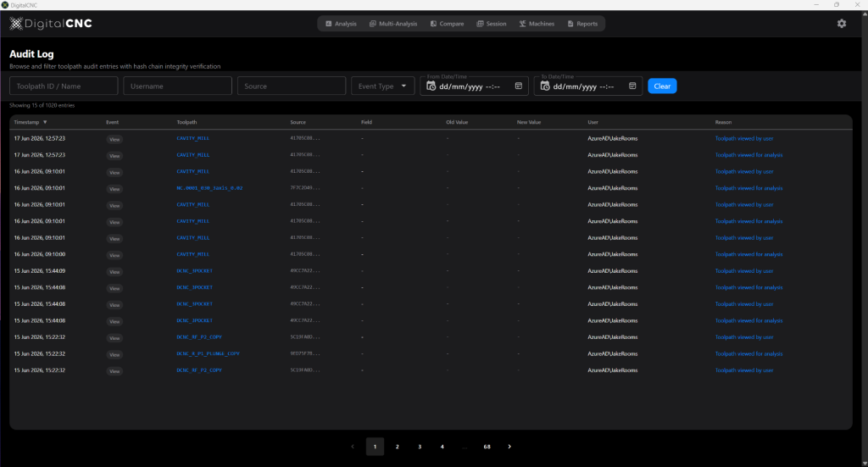
Task: Open the DCNC_R_P1_PLUNGE_COPY toolpath link
Action: click(x=208, y=353)
